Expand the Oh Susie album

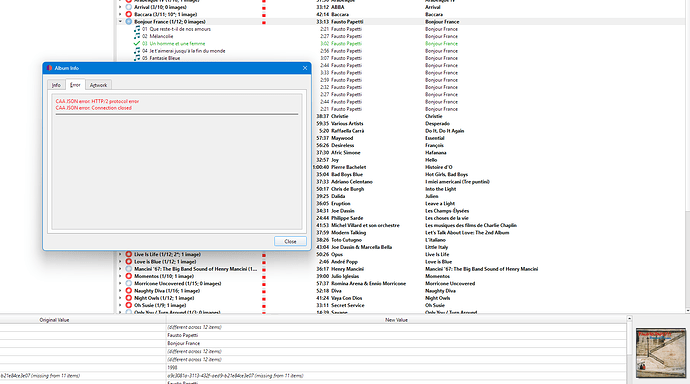click(x=120, y=305)
